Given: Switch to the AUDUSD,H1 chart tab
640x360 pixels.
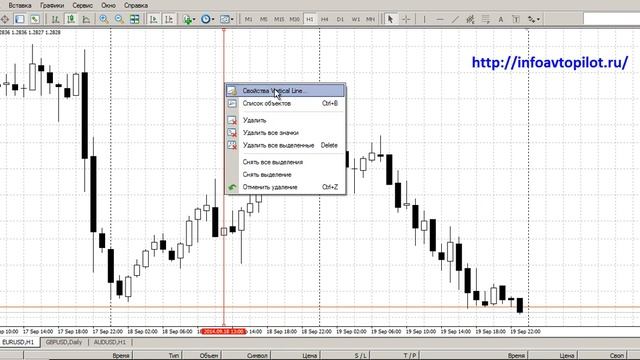Looking at the screenshot, I should 110,342.
